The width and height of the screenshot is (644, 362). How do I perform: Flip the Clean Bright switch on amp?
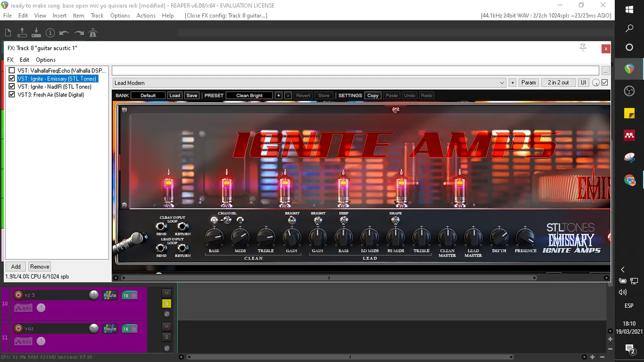pos(292,220)
